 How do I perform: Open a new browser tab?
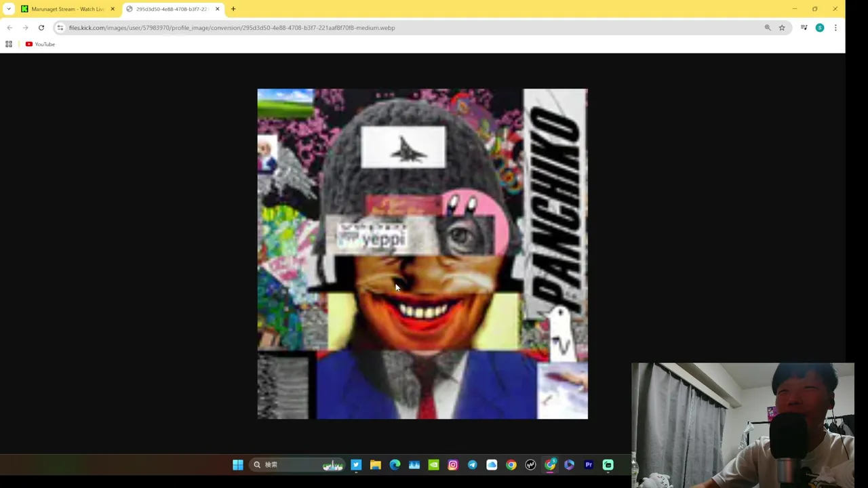[233, 9]
